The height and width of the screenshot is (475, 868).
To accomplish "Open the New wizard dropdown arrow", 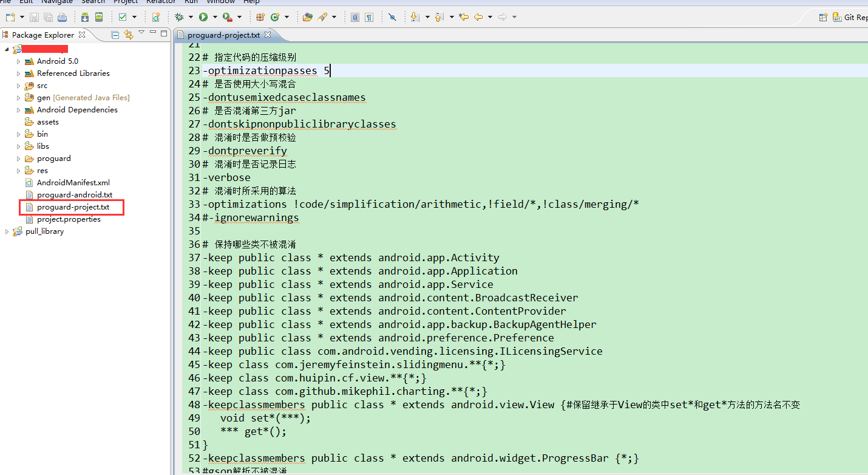I will (22, 17).
